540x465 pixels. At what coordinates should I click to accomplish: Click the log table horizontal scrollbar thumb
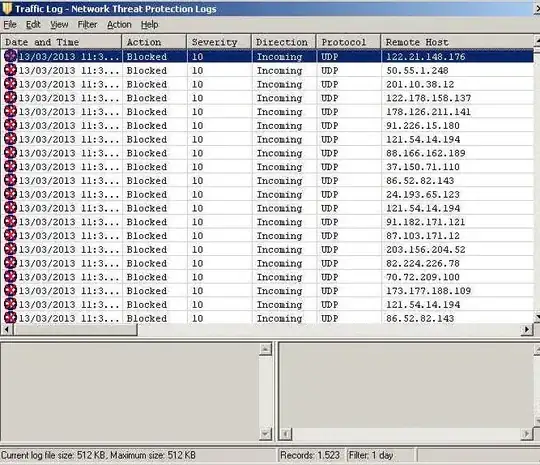click(75, 330)
